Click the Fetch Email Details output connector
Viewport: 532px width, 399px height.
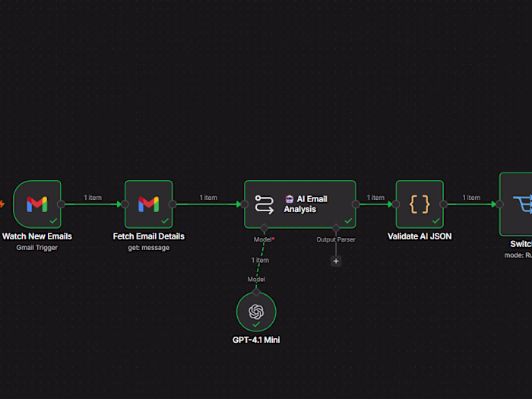click(173, 204)
